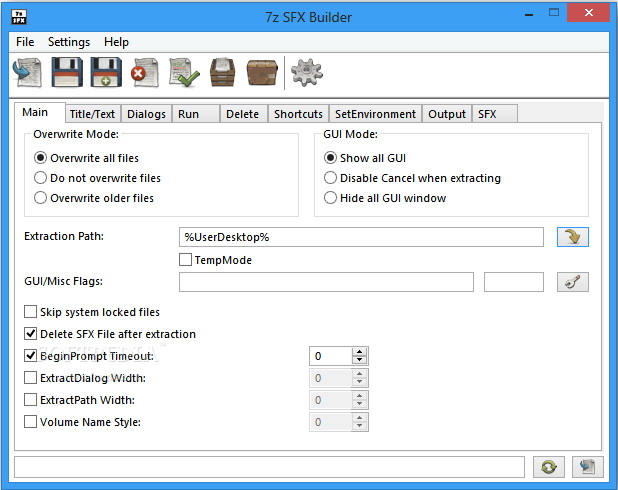Switch to the Shortcuts tab
618x490 pixels.
pos(298,114)
